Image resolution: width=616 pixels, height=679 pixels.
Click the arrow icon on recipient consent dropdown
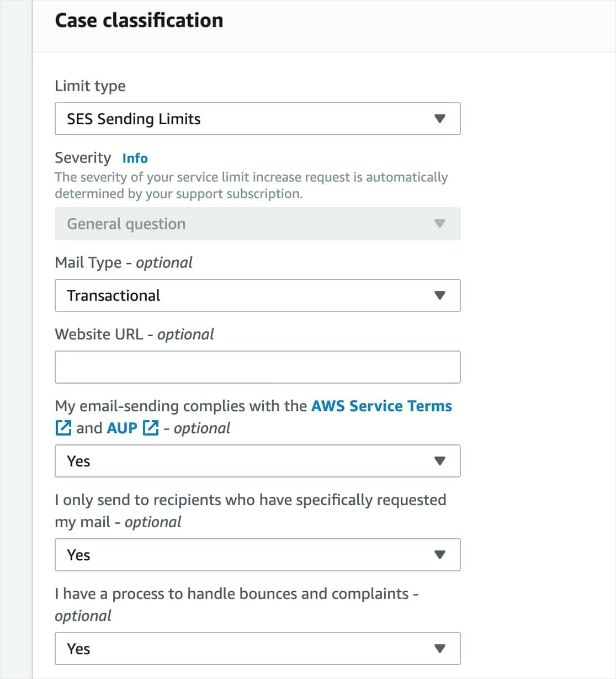pyautogui.click(x=439, y=555)
